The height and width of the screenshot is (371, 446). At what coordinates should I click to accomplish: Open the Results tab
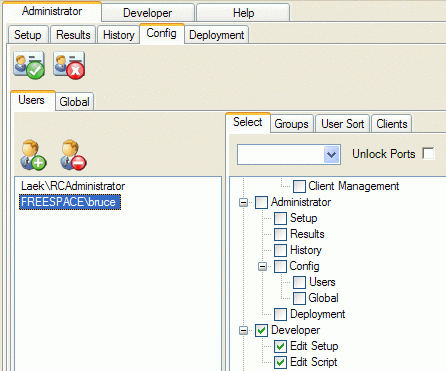[x=73, y=35]
